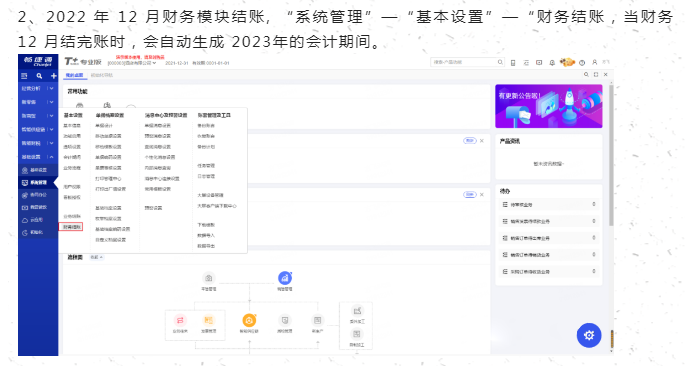
Task: Open the notification bell icon
Action: [x=552, y=63]
